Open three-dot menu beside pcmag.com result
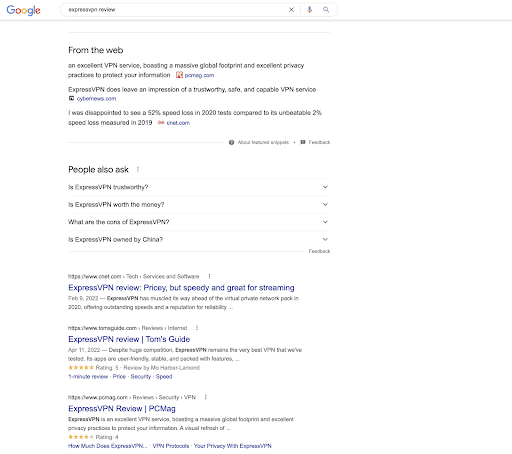 pyautogui.click(x=206, y=397)
